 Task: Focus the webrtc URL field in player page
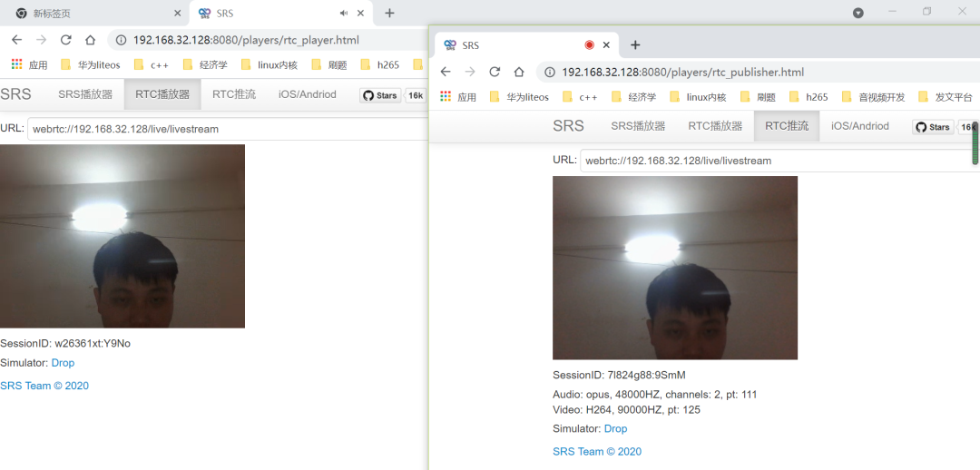228,130
